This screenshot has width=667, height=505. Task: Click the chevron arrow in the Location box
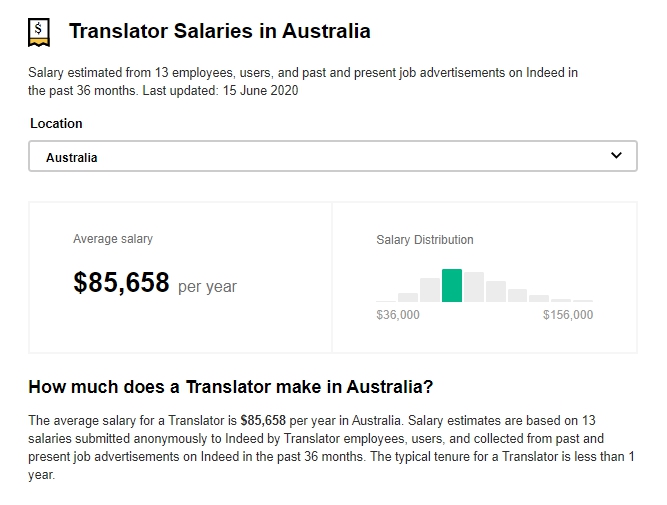pos(616,157)
